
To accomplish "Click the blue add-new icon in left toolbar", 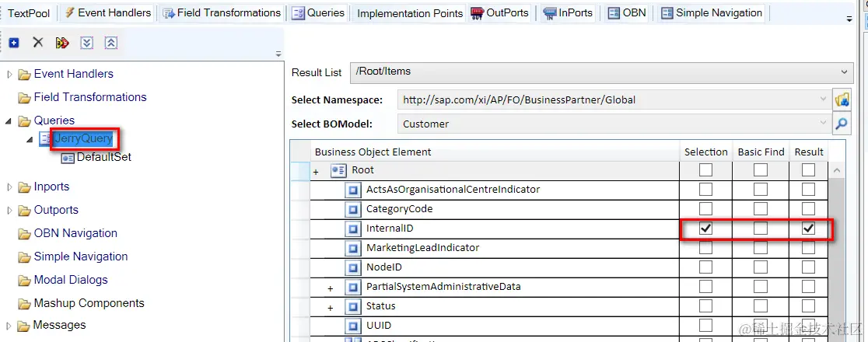I will 14,43.
